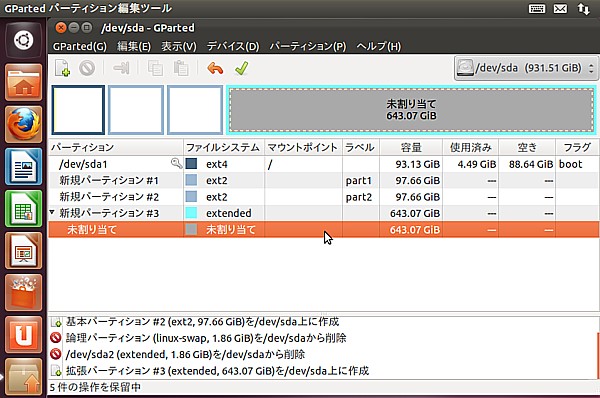Sort by パーティション column header
Viewport: 600px width, 398px height.
pos(116,147)
